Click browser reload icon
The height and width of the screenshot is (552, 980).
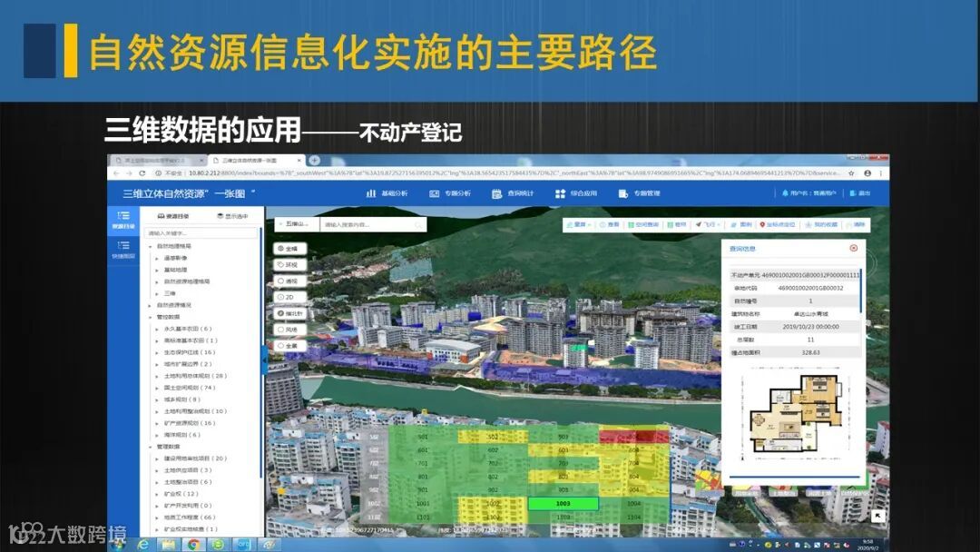pos(142,173)
